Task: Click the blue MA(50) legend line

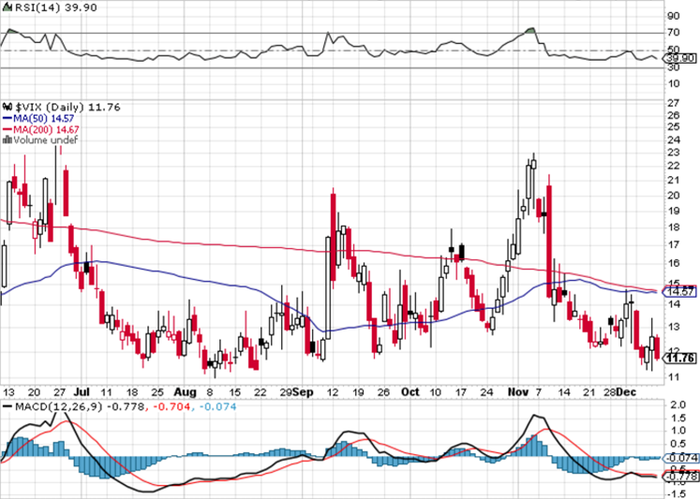Action: coord(7,119)
